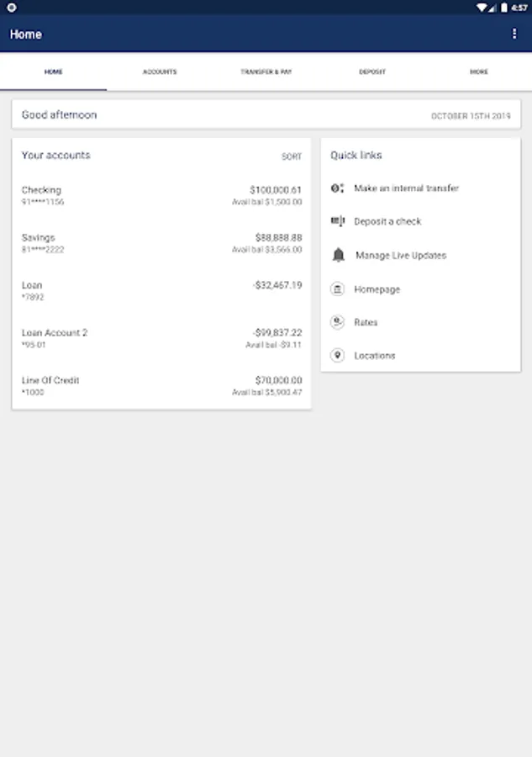Viewport: 532px width, 757px height.
Task: Click the internal transfer icon
Action: click(338, 188)
